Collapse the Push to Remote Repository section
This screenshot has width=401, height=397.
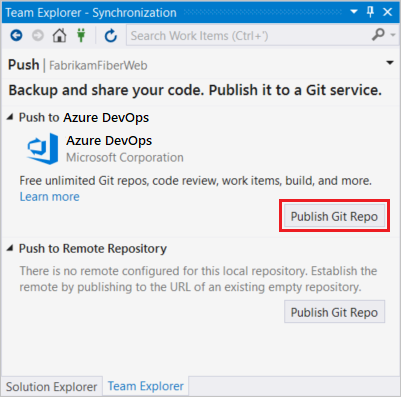(10, 248)
